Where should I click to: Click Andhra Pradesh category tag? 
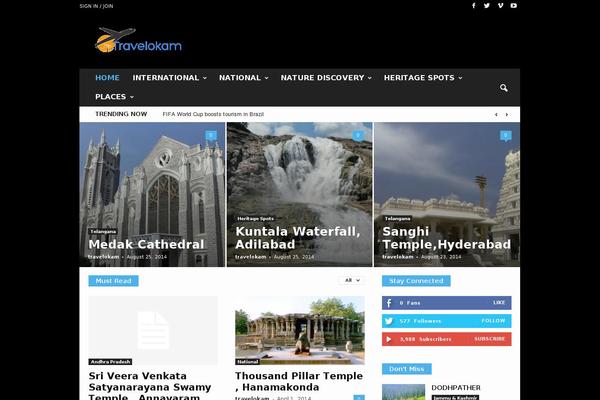coord(110,362)
